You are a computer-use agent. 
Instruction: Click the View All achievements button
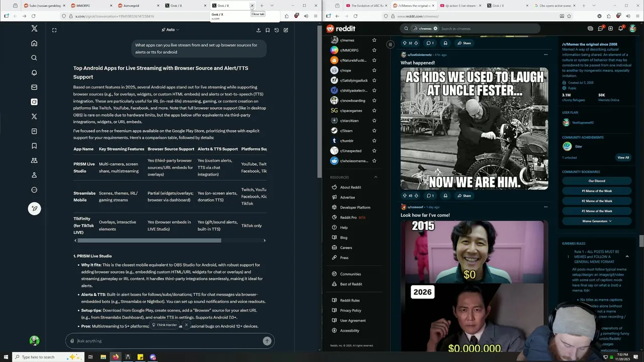pos(623,157)
